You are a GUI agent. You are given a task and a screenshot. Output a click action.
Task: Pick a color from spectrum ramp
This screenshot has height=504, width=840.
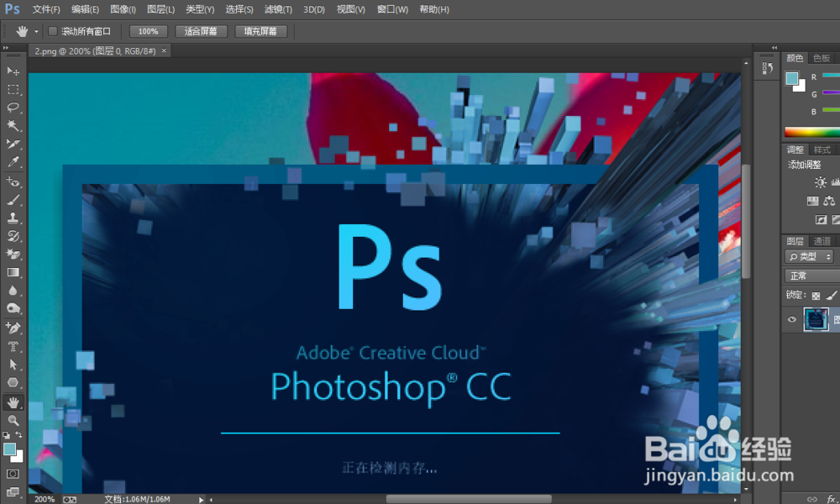(812, 132)
